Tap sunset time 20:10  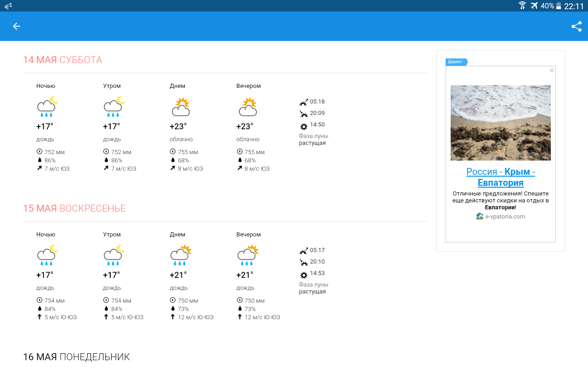pyautogui.click(x=317, y=262)
